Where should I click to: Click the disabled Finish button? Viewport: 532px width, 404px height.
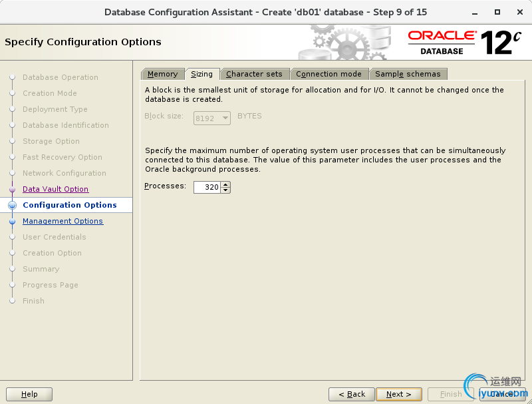(451, 394)
